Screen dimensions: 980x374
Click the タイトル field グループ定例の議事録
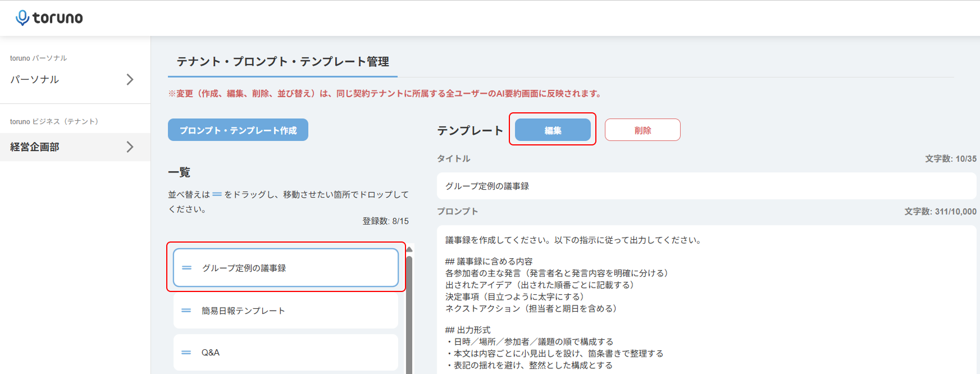(706, 186)
